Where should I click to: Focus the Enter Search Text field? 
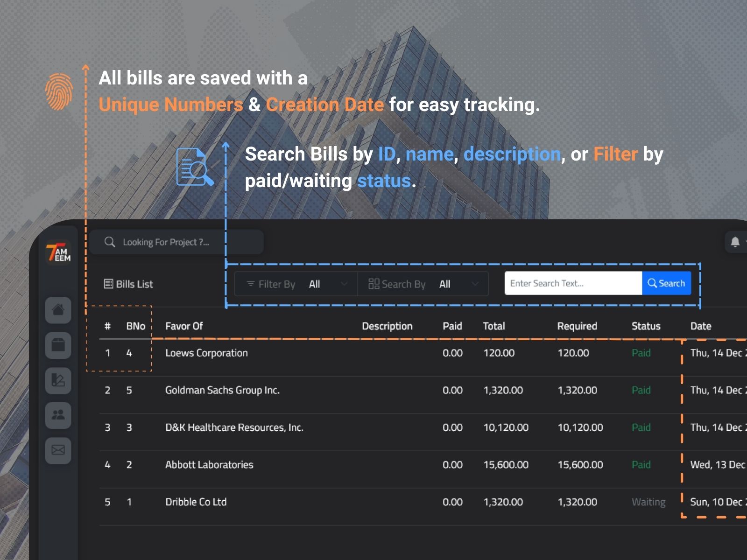coord(573,283)
